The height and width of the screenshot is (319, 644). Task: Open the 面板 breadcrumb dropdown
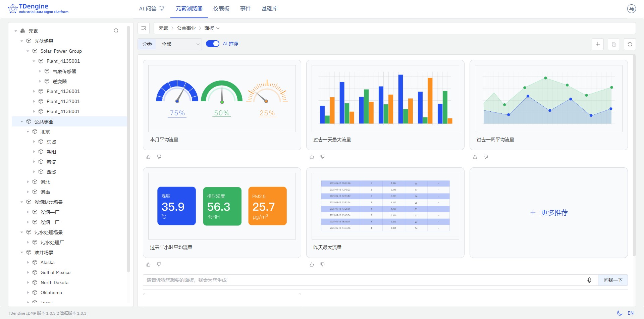click(212, 28)
